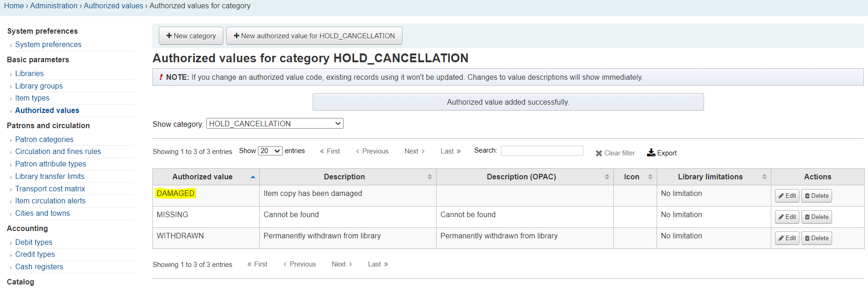Edit the WITHDRAWN authorized value
868x290 pixels.
click(786, 238)
